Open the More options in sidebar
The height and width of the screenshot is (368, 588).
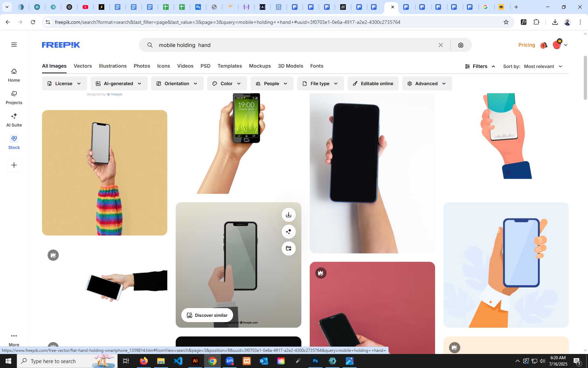coord(14,340)
